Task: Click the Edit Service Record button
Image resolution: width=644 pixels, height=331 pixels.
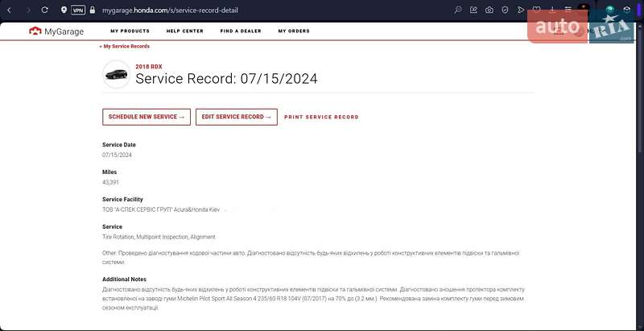Action: [237, 117]
